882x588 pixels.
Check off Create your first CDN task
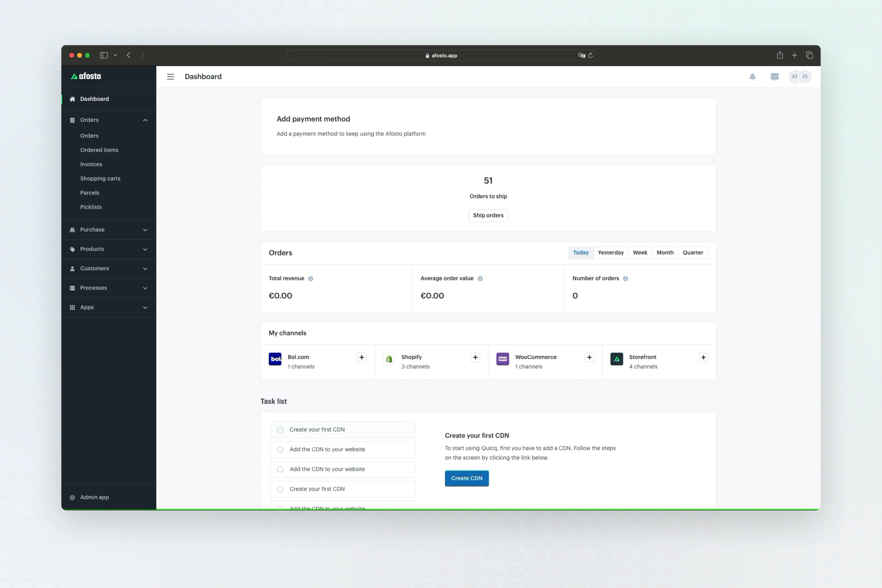(280, 430)
